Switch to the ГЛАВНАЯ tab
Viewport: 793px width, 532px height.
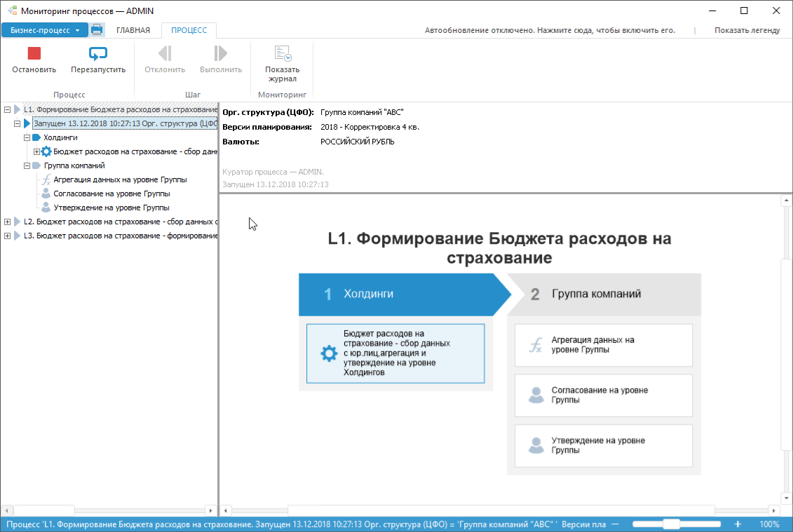point(133,30)
